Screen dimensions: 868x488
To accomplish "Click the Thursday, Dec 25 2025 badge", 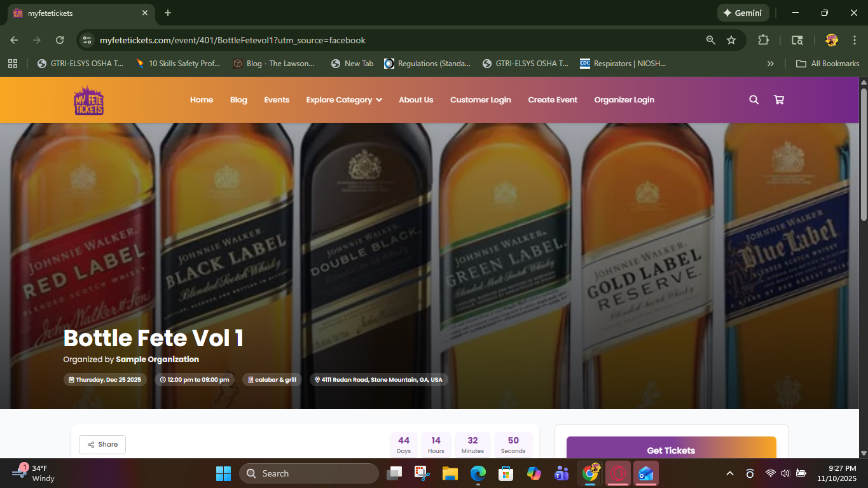I will point(105,380).
